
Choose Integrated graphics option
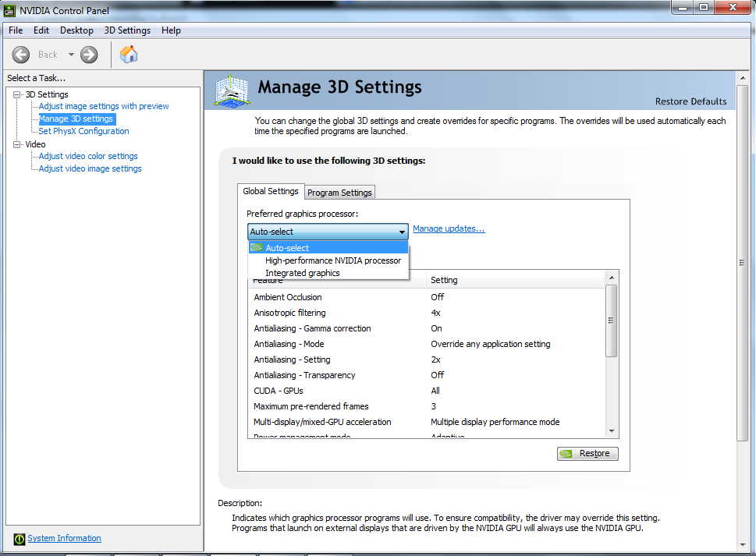[x=328, y=273]
